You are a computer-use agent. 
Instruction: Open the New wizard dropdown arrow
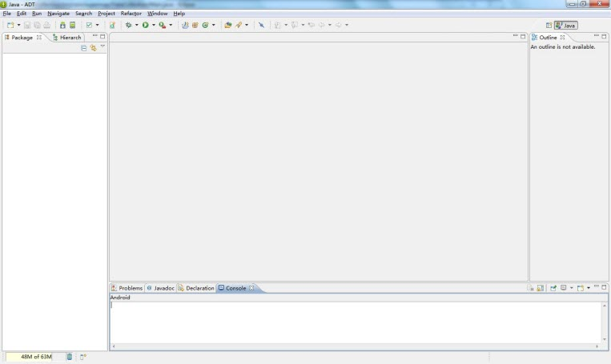tap(18, 25)
